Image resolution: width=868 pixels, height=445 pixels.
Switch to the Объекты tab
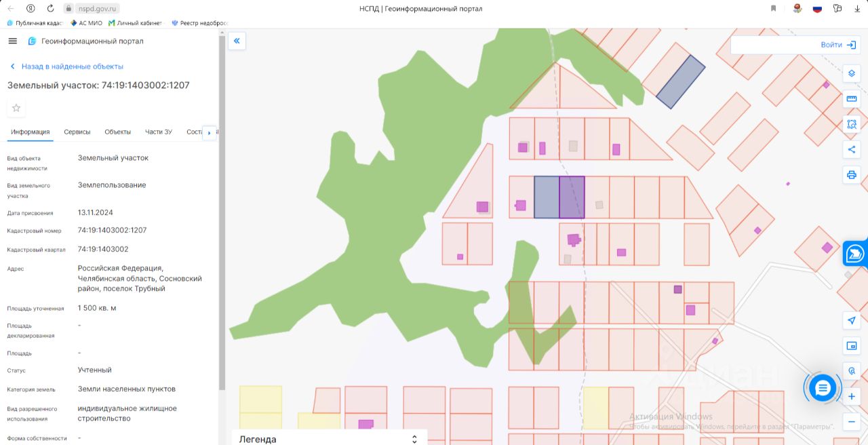pos(117,132)
